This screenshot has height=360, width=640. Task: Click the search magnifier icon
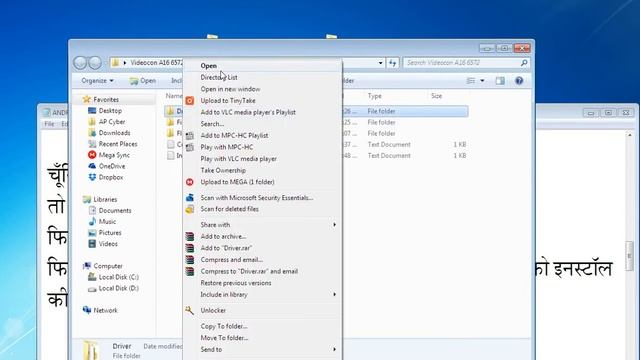(524, 63)
